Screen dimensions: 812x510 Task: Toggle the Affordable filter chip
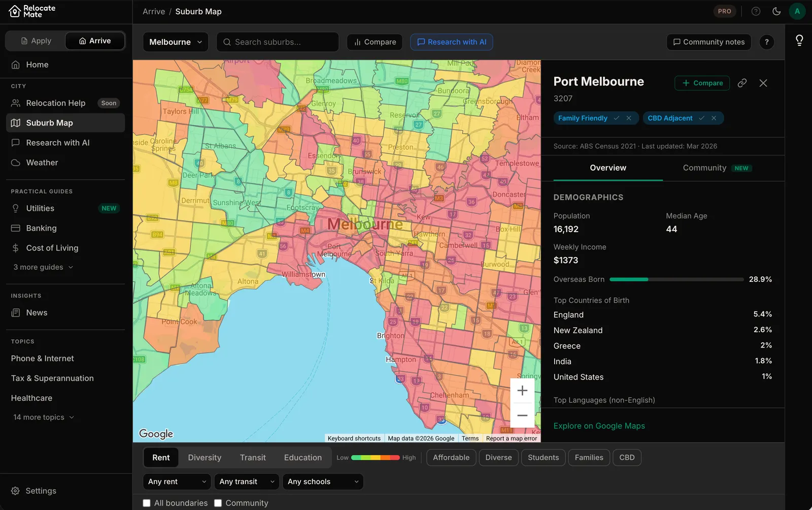click(451, 458)
